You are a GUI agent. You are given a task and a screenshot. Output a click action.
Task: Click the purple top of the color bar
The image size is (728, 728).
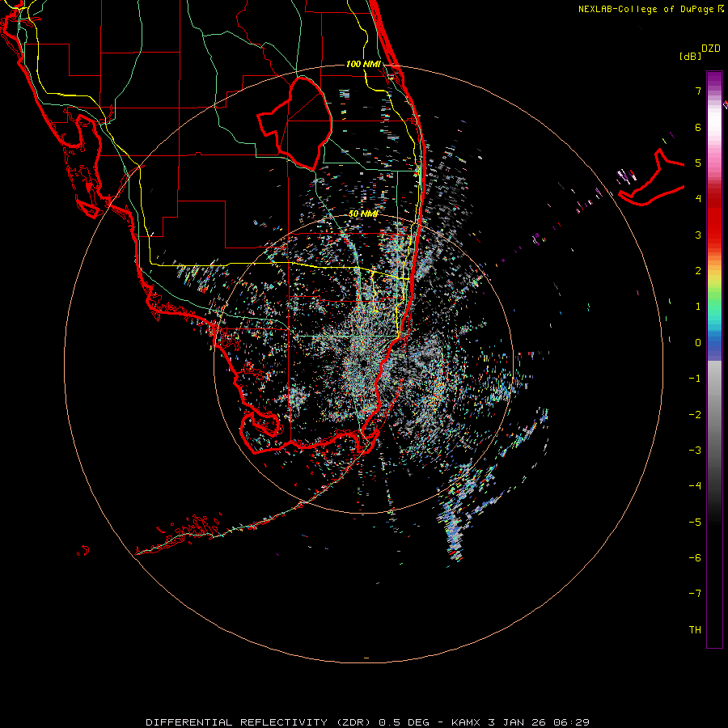714,79
